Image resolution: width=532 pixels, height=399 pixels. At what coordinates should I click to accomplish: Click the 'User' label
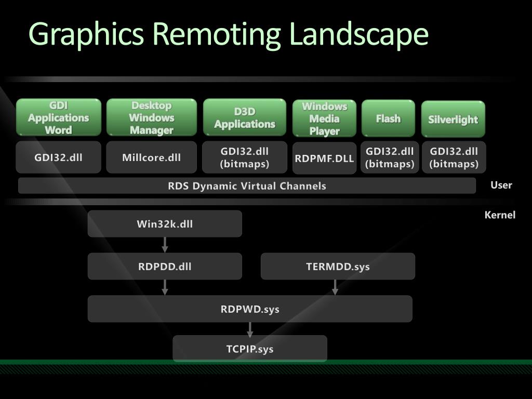click(501, 185)
